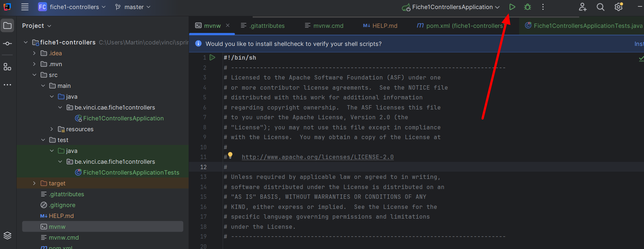Image resolution: width=644 pixels, height=249 pixels.
Task: Open the master branch dropdown
Action: 132,7
